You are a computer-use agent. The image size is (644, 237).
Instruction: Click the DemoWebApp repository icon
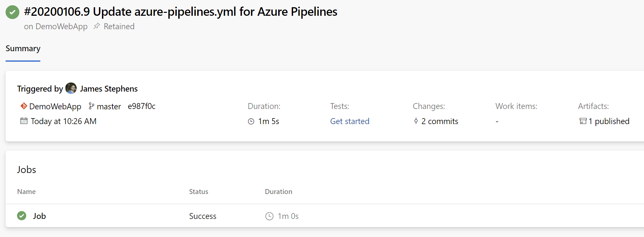tap(24, 106)
